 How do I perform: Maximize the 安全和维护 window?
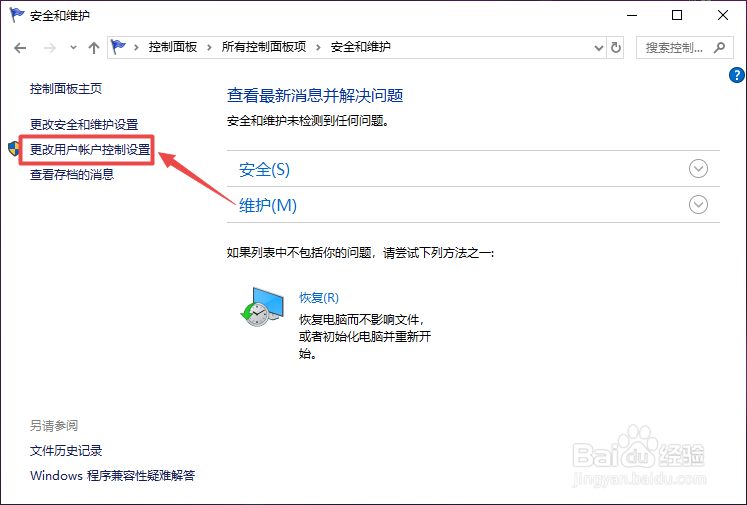pos(676,15)
